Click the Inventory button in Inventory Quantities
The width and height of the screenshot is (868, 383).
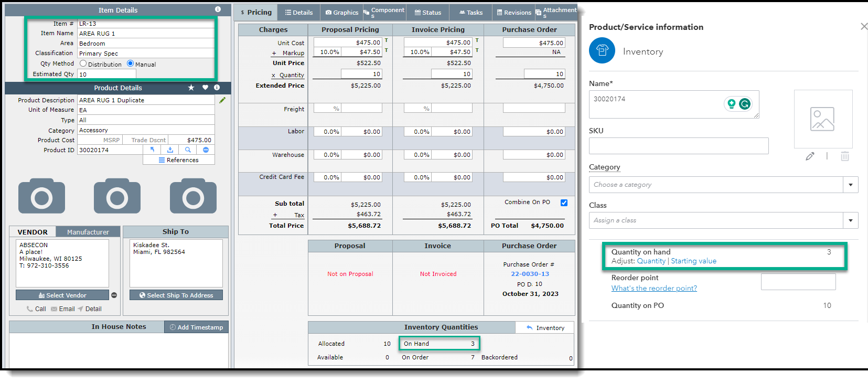click(545, 328)
